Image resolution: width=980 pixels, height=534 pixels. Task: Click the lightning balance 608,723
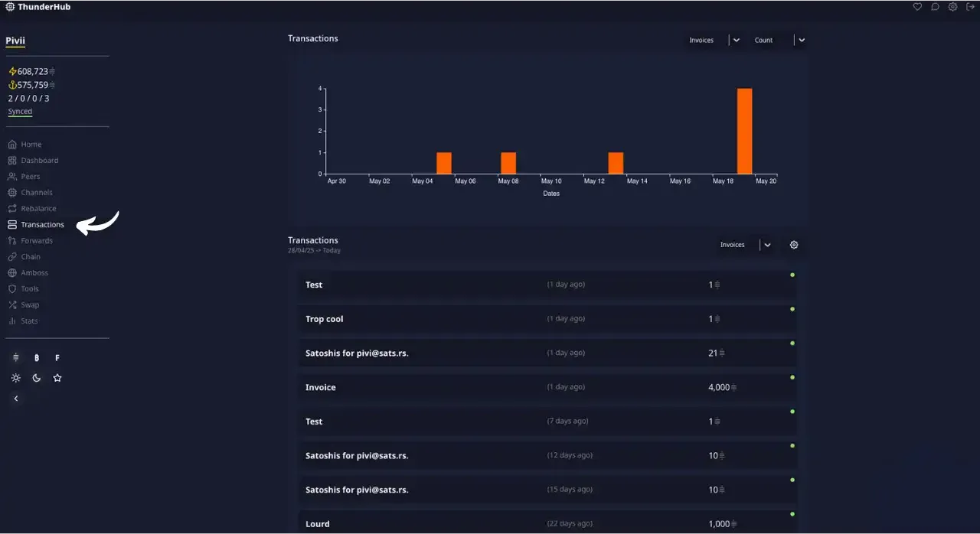[x=32, y=71]
